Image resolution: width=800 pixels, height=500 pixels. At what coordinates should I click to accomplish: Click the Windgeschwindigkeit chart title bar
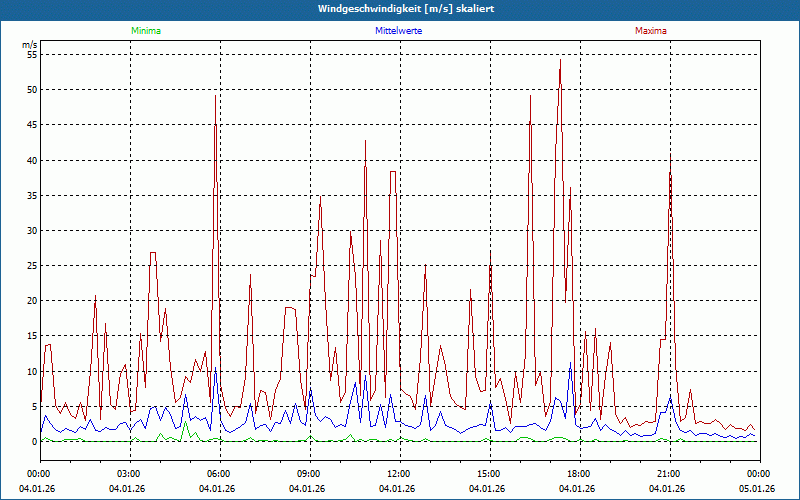point(399,9)
